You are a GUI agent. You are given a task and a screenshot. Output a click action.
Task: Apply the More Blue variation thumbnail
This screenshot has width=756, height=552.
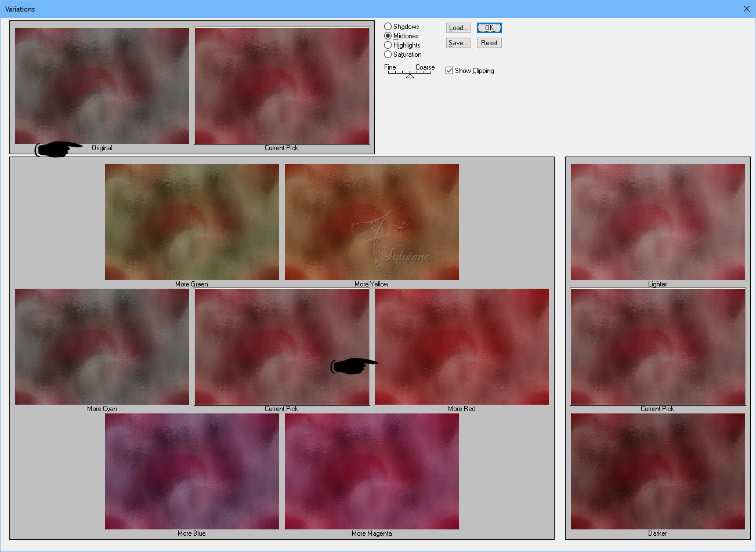192,471
